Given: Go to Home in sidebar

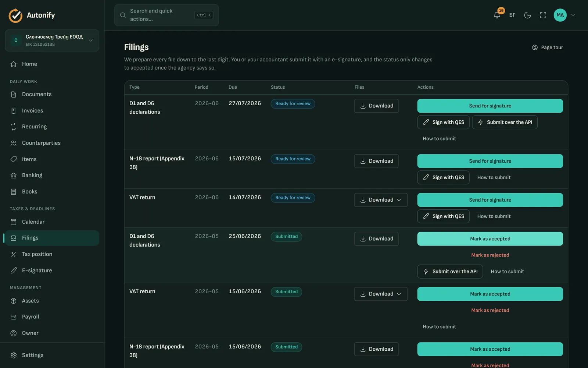Looking at the screenshot, I should (52, 64).
